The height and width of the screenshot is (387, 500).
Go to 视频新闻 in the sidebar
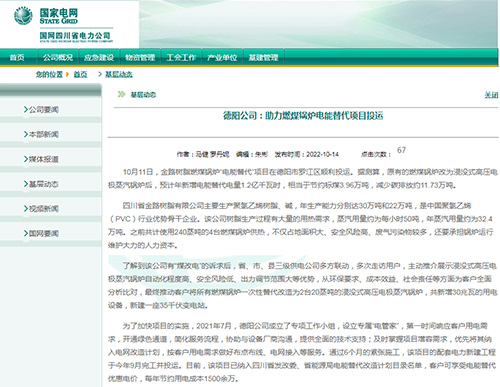pyautogui.click(x=44, y=209)
